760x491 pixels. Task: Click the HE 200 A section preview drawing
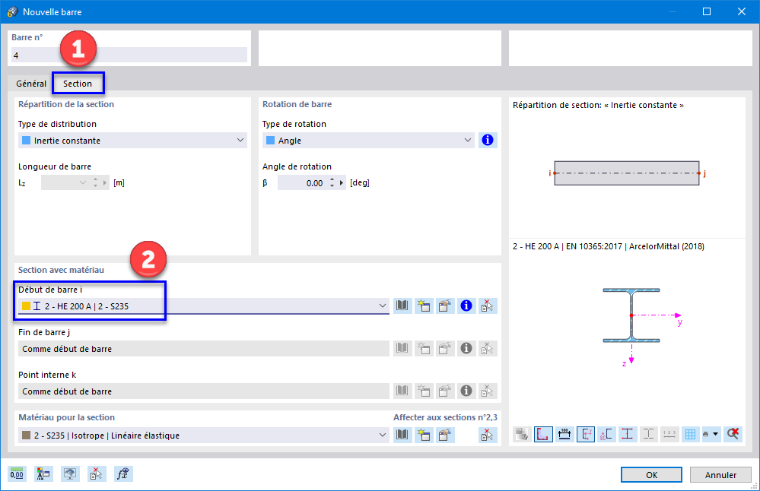[x=632, y=316]
